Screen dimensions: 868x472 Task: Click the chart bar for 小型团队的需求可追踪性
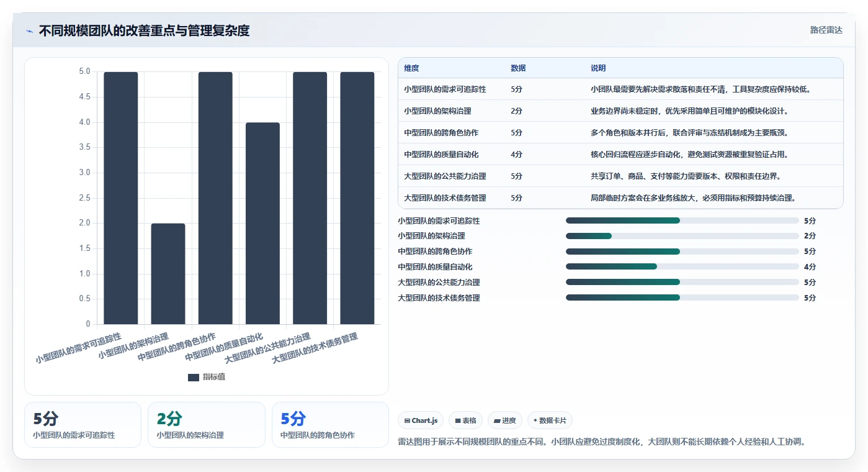121,198
